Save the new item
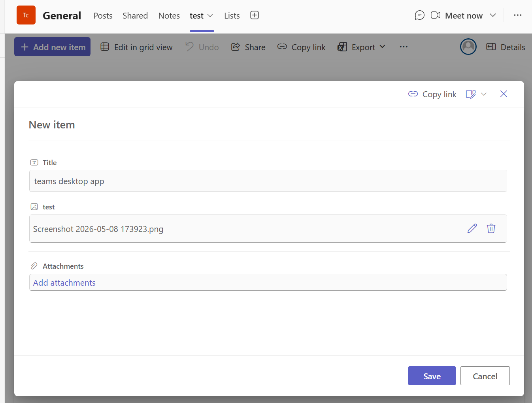Viewport: 532px width, 403px height. pos(432,376)
